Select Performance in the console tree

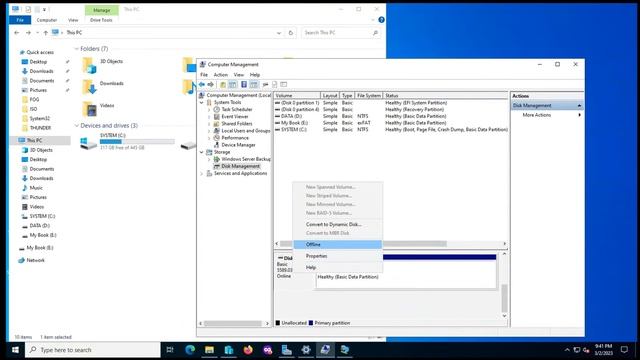click(x=235, y=138)
